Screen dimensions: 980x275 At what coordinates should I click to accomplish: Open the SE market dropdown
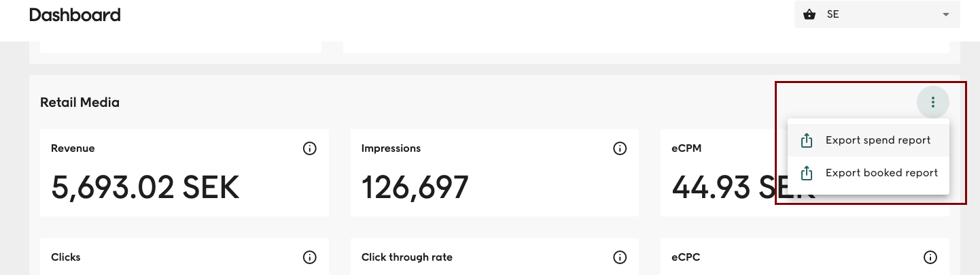(877, 14)
